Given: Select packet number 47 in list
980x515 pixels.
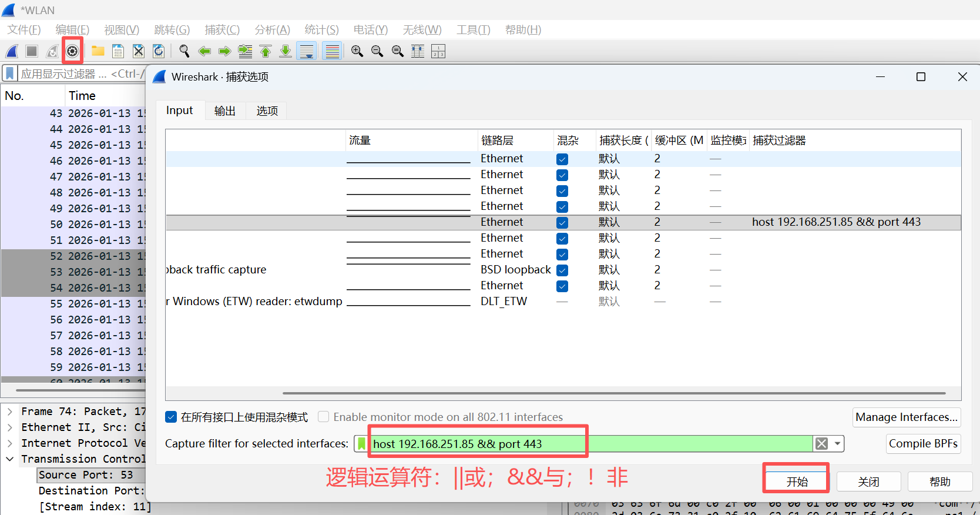Looking at the screenshot, I should [73, 176].
